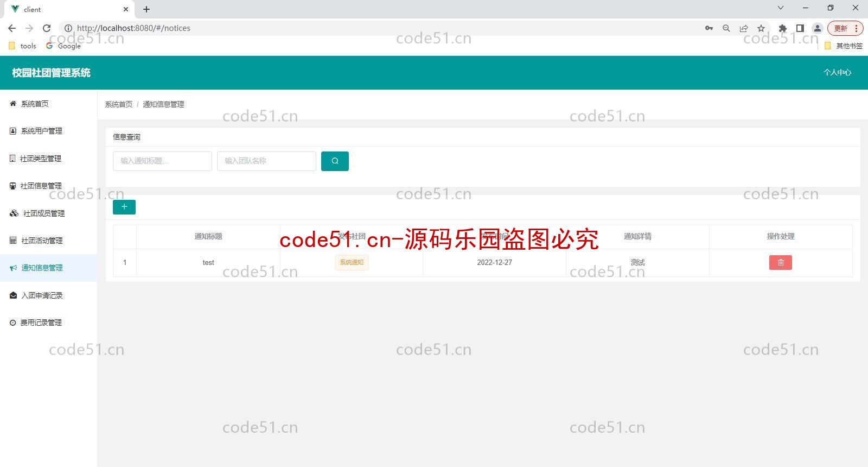Click the add notice plus button
Image resolution: width=868 pixels, height=467 pixels.
click(x=124, y=207)
